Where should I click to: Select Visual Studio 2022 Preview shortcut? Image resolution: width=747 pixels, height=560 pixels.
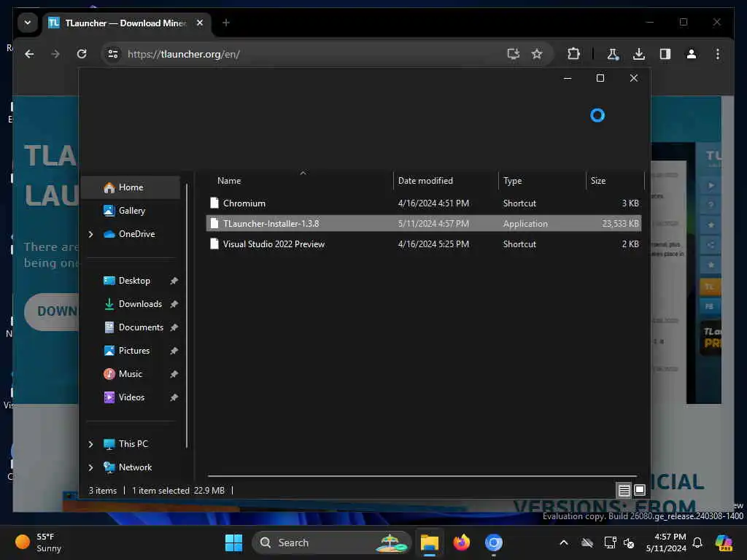pyautogui.click(x=424, y=244)
